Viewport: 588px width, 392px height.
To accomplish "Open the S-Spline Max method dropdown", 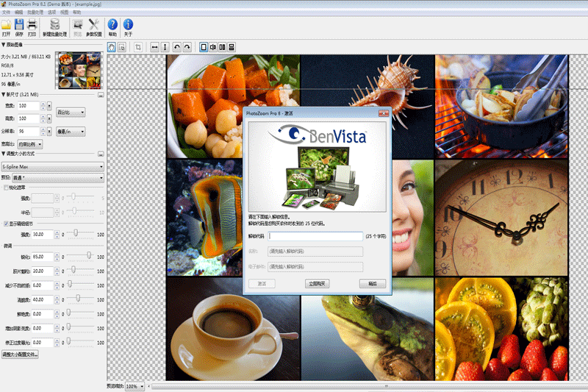I will 52,166.
